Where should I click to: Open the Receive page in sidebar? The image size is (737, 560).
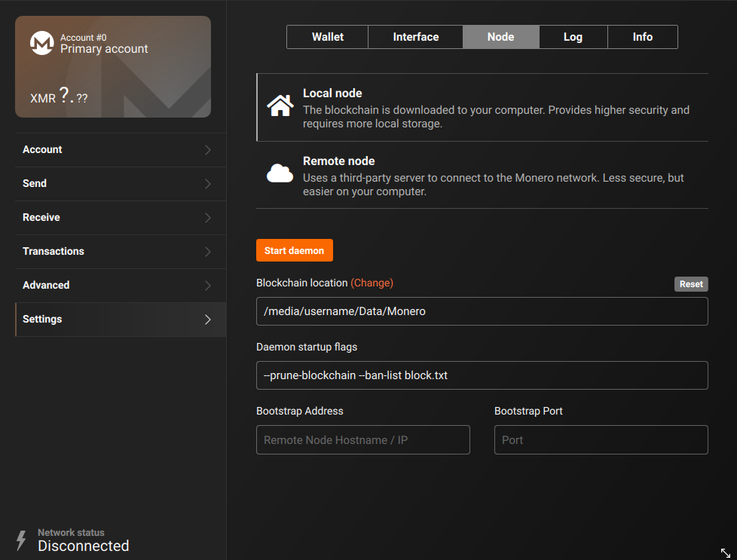point(121,218)
